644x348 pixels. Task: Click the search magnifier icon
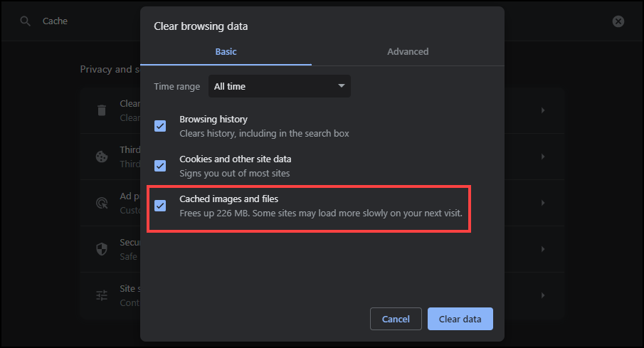(26, 21)
